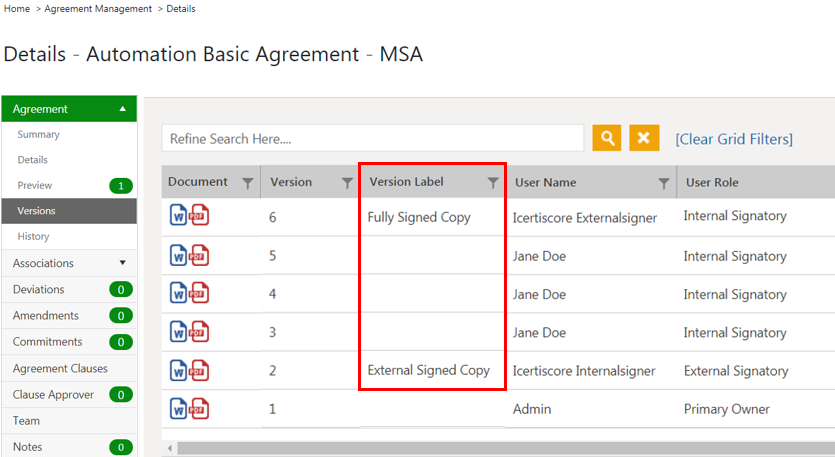
Task: Click the horizontal scrollbar under the grid
Action: [x=500, y=449]
